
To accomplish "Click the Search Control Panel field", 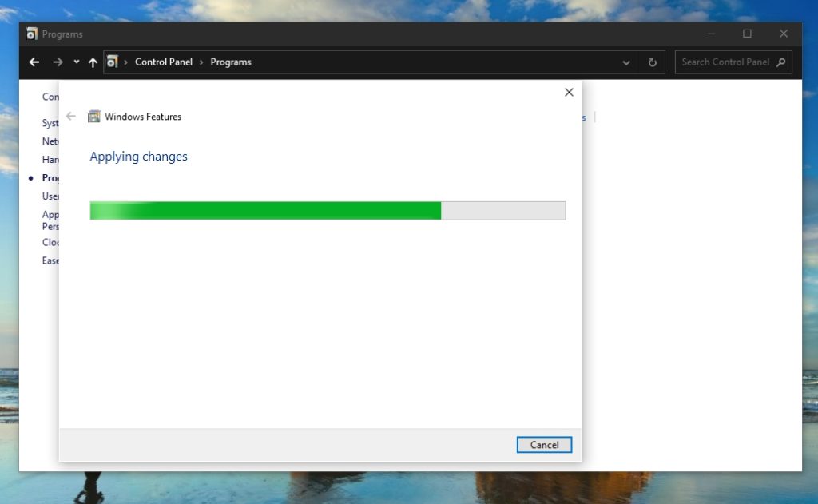I will tap(733, 62).
